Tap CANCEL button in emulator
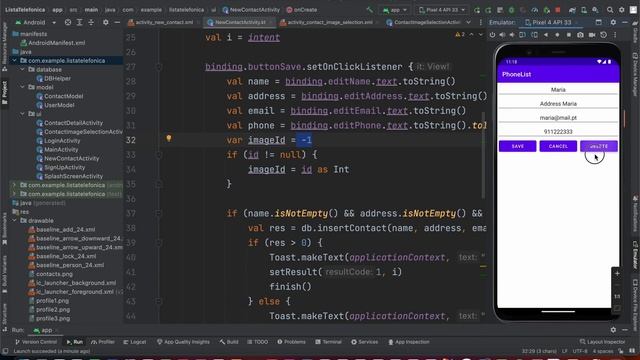Image resolution: width=640 pixels, height=360 pixels. 558,146
